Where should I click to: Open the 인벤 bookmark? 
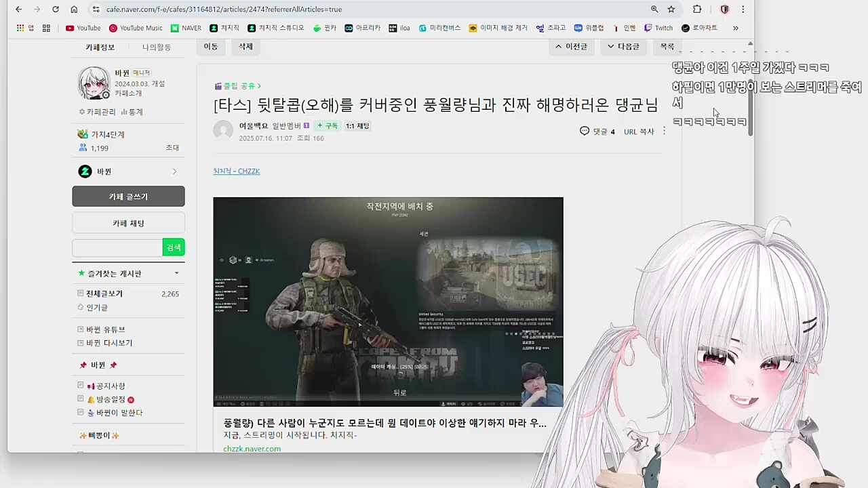click(624, 28)
